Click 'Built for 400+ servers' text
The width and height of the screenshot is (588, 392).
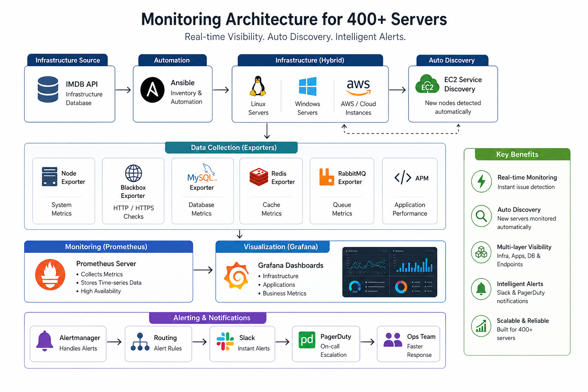tap(514, 334)
